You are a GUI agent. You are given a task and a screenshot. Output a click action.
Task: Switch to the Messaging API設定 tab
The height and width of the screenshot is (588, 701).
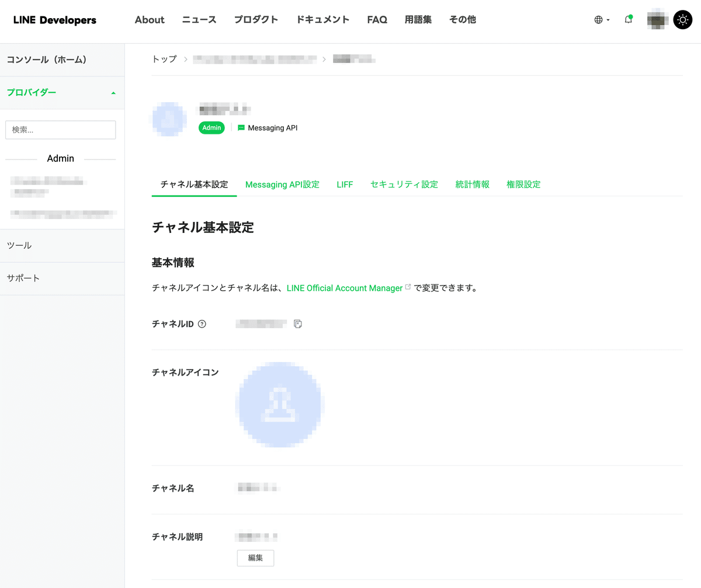282,184
